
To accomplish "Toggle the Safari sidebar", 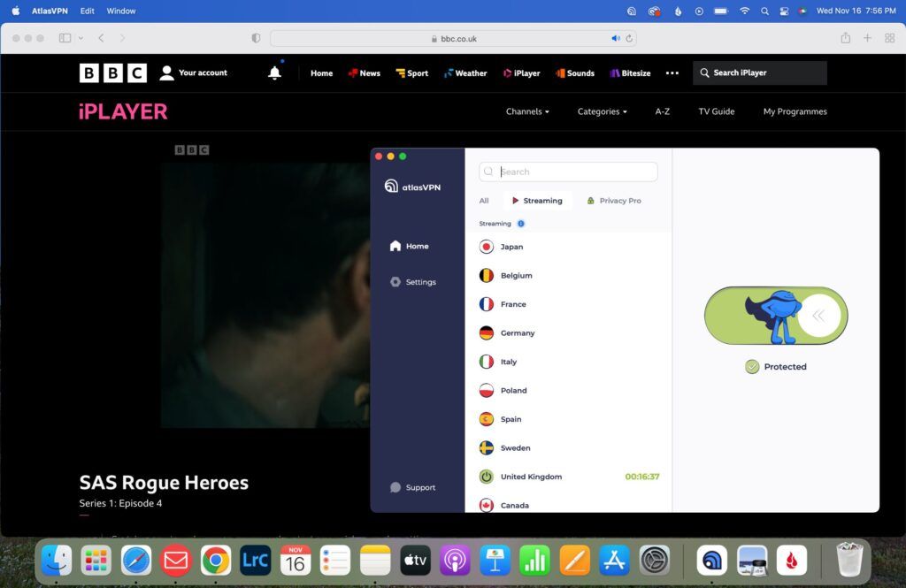I will click(65, 38).
